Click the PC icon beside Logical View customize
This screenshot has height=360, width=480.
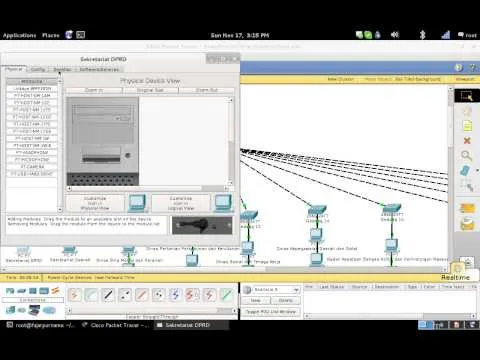223,203
